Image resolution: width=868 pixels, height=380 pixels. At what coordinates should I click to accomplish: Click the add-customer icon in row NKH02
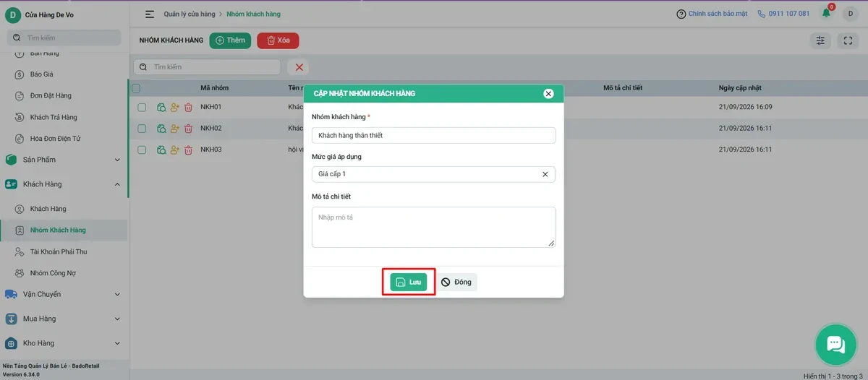[174, 129]
